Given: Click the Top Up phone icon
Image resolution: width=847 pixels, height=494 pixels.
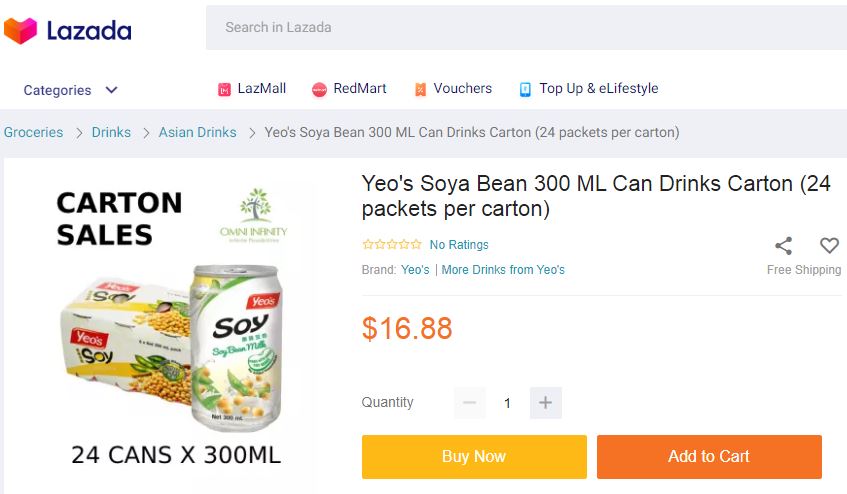Looking at the screenshot, I should coord(525,89).
